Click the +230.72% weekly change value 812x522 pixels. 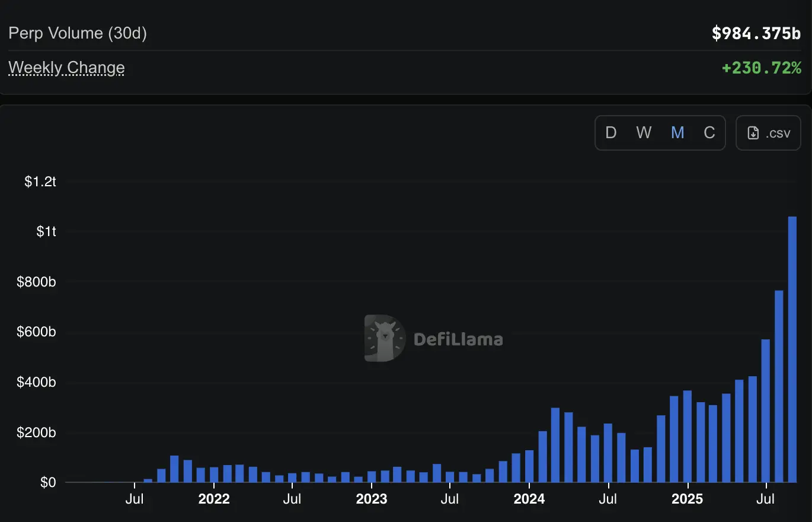(761, 68)
